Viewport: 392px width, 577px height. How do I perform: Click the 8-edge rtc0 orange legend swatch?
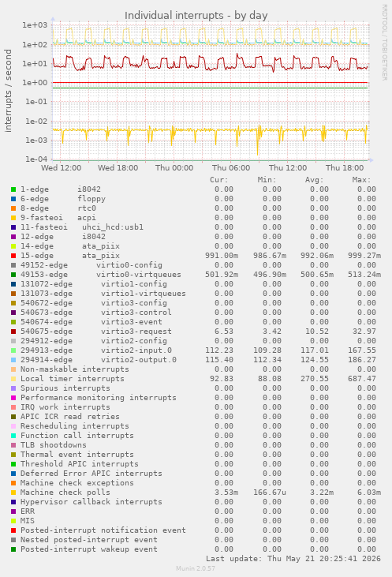(x=13, y=208)
